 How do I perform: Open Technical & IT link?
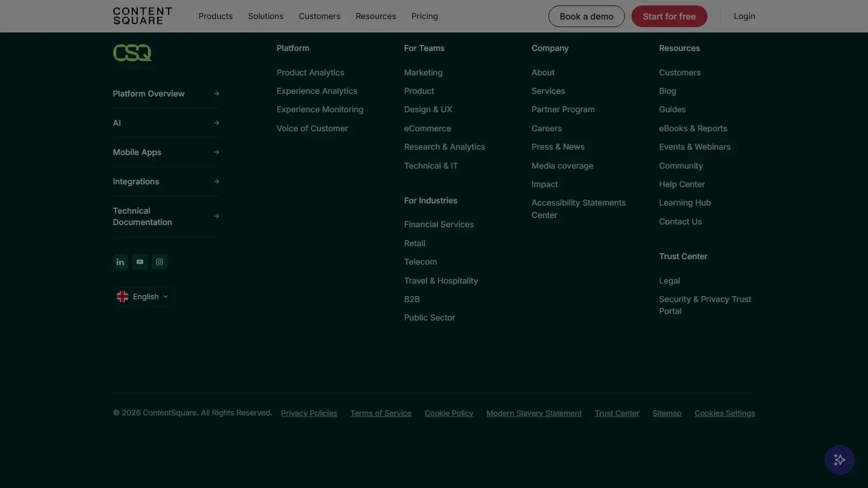click(431, 166)
